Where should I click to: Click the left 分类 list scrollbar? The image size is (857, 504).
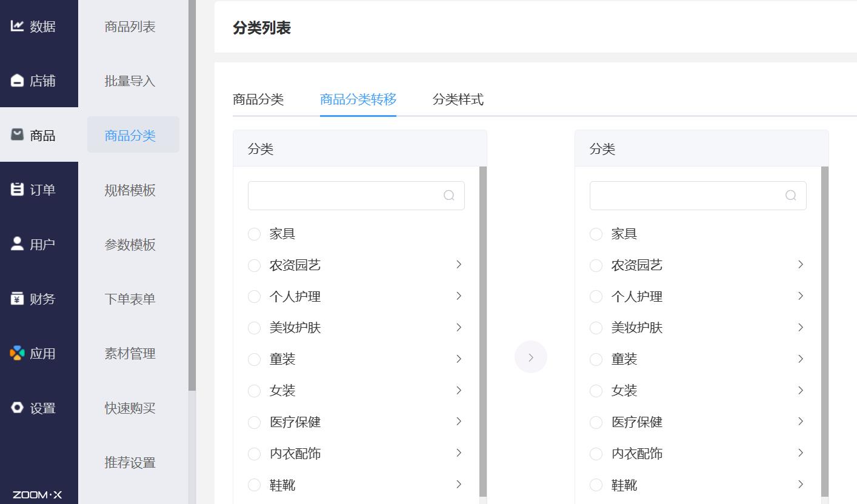[x=483, y=331]
